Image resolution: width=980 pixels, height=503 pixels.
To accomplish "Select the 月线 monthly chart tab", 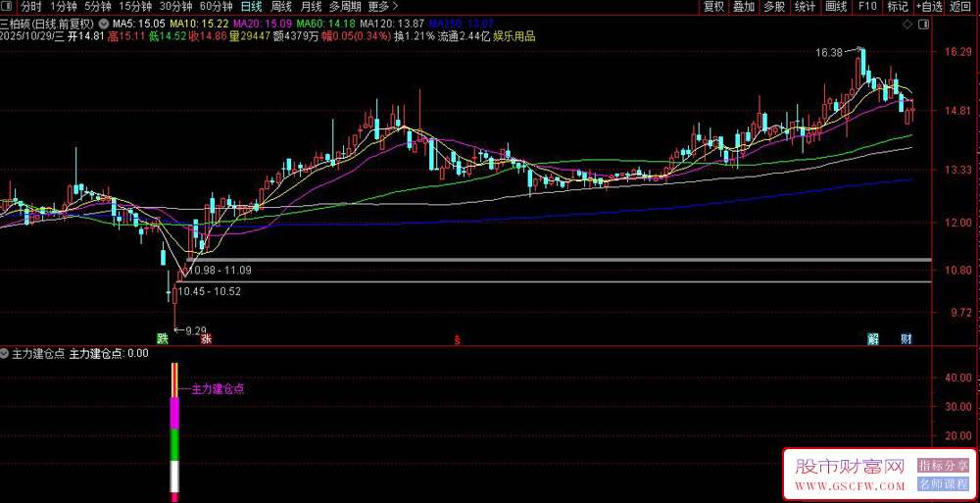I will (x=311, y=7).
